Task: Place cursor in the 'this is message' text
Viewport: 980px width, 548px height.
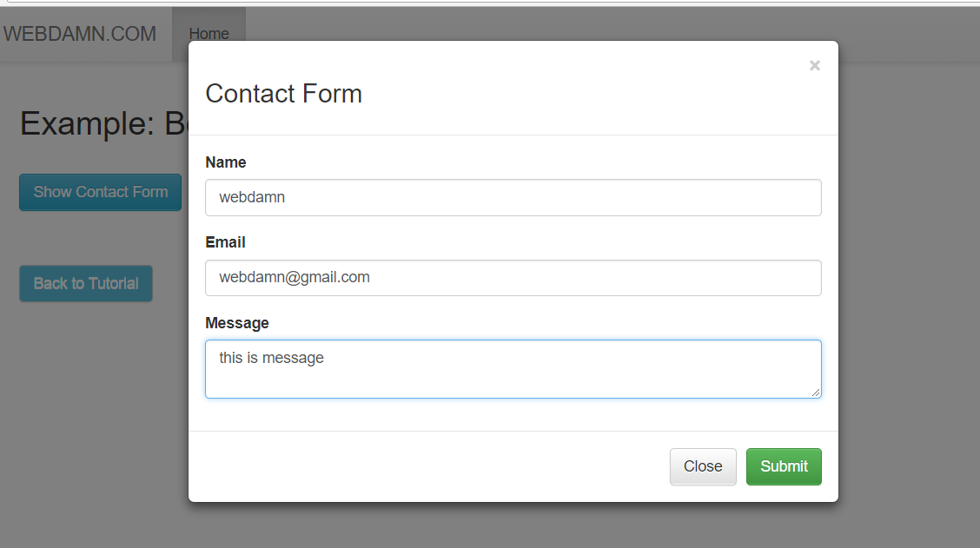Action: point(271,358)
